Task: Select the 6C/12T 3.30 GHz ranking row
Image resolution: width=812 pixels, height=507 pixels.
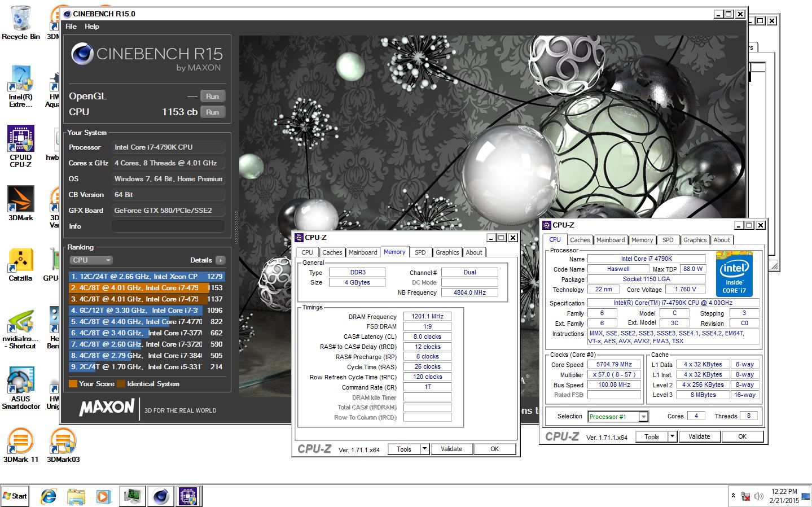Action: (147, 310)
